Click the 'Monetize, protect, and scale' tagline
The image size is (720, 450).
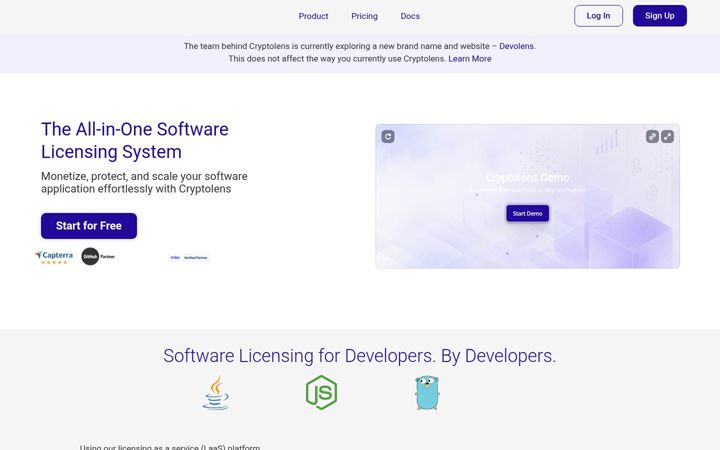pyautogui.click(x=144, y=183)
